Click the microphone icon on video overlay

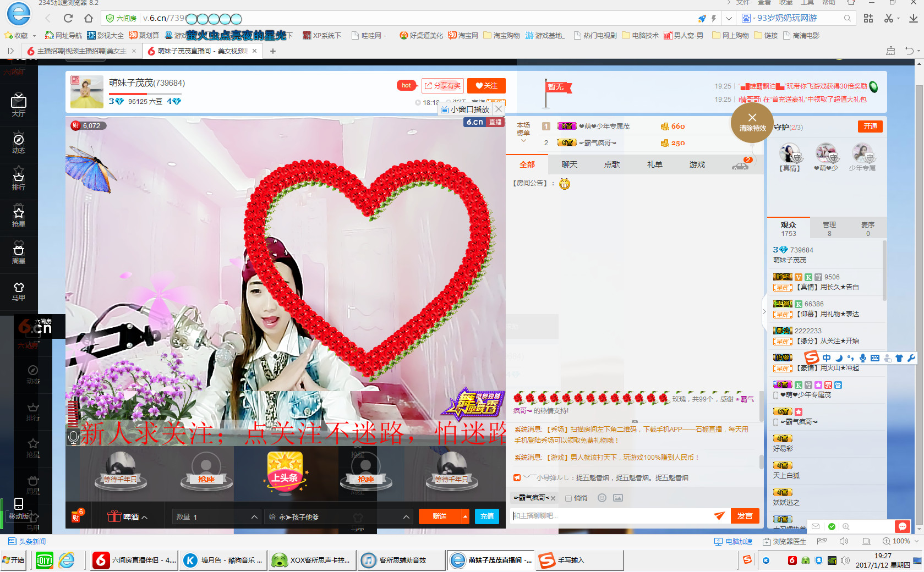coord(73,437)
